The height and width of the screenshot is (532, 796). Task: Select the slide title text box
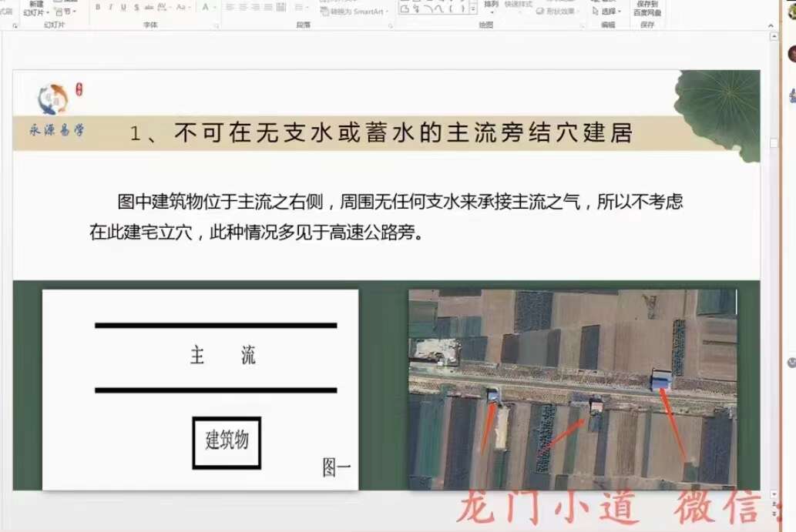click(380, 133)
